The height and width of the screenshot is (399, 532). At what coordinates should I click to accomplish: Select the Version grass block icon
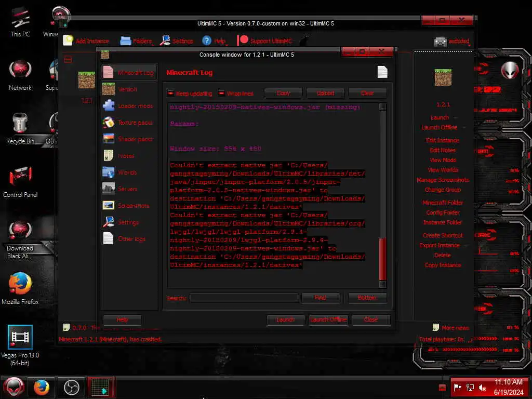tap(108, 89)
